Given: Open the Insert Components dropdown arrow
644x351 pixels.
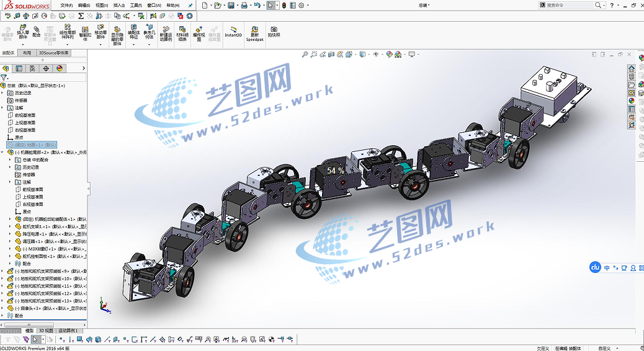Looking at the screenshot, I should (22, 44).
